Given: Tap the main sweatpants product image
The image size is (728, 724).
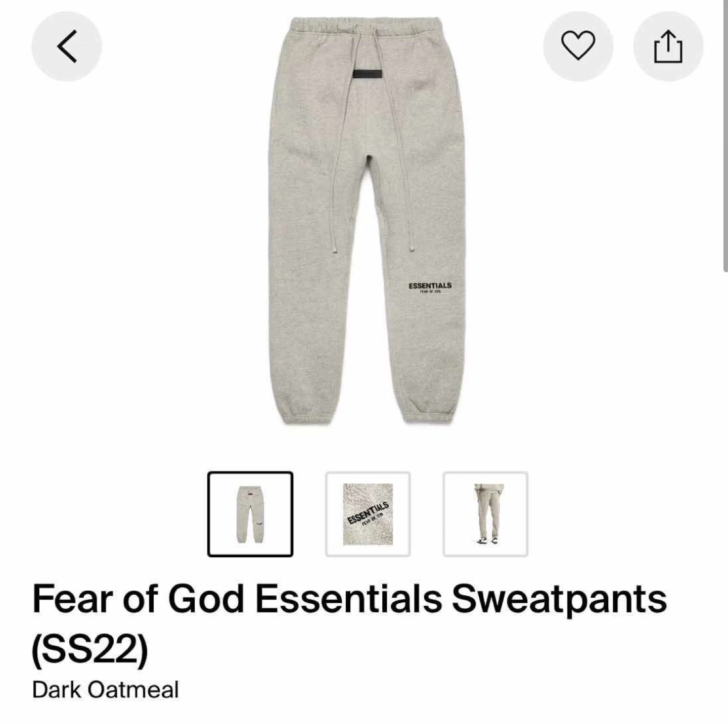Looking at the screenshot, I should (365, 221).
